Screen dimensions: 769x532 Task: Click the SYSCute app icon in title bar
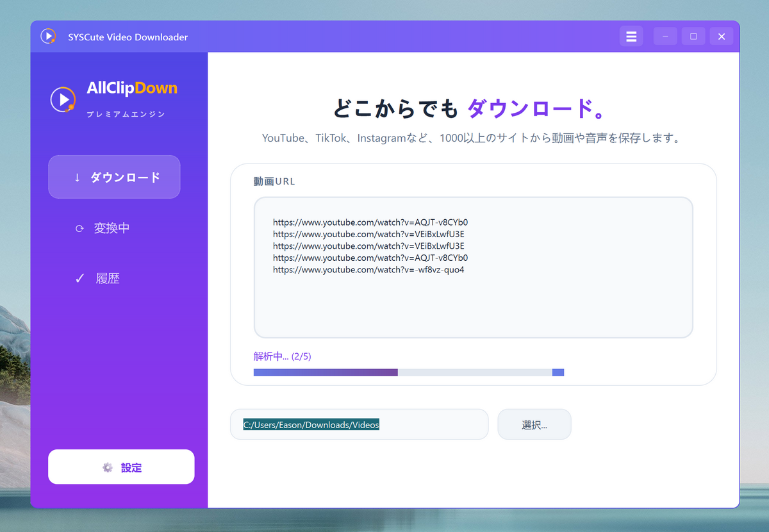[x=48, y=37]
